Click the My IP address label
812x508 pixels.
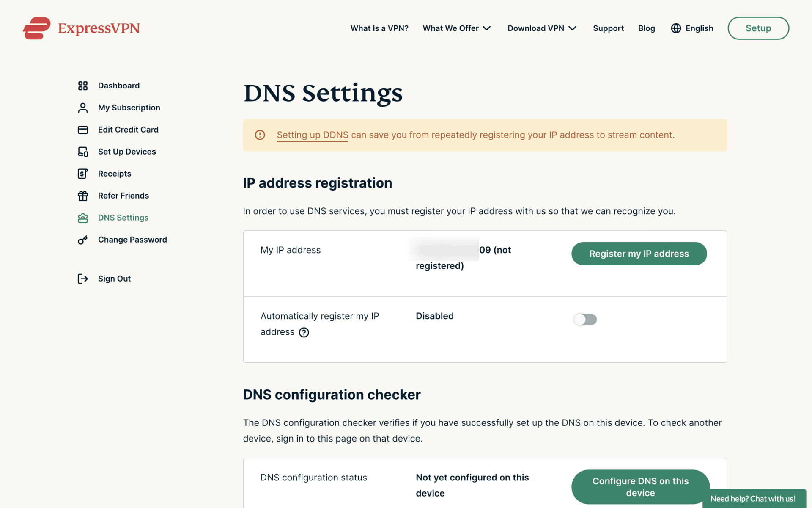click(x=291, y=250)
